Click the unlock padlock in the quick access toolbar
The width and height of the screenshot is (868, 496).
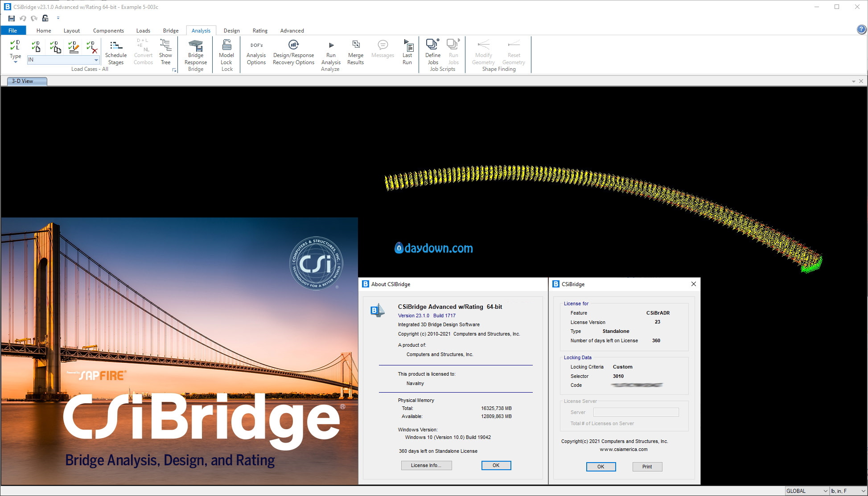pyautogui.click(x=45, y=18)
